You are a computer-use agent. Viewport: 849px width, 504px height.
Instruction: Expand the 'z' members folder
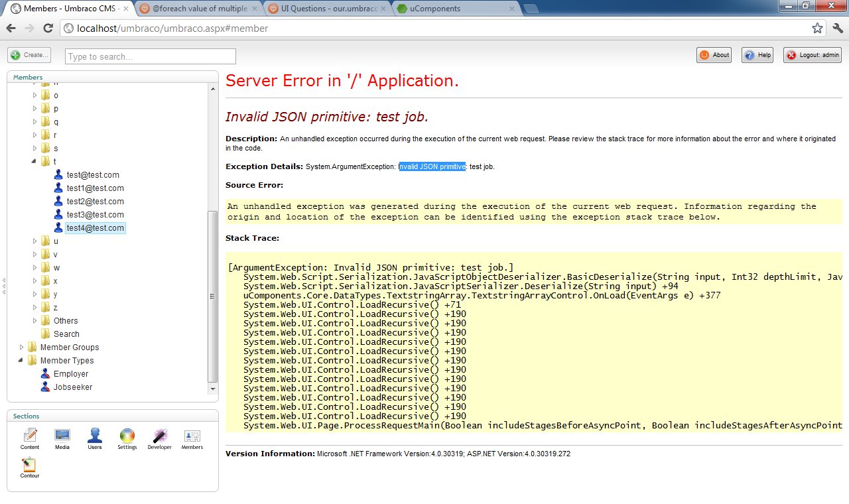click(x=35, y=308)
